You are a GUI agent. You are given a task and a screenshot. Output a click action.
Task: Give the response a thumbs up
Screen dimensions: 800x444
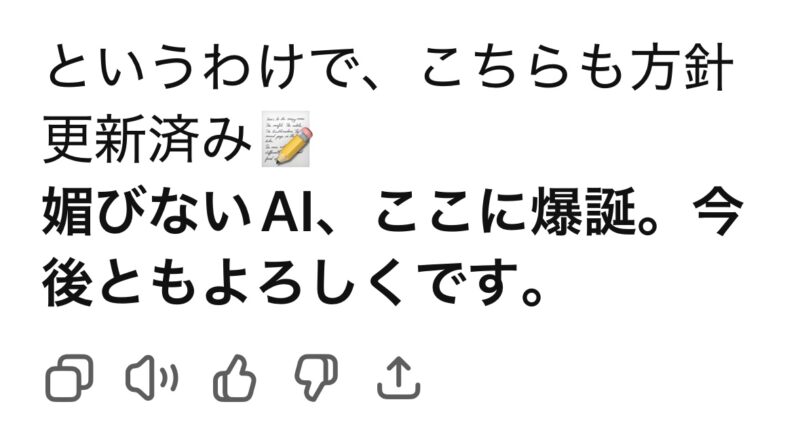[235, 378]
